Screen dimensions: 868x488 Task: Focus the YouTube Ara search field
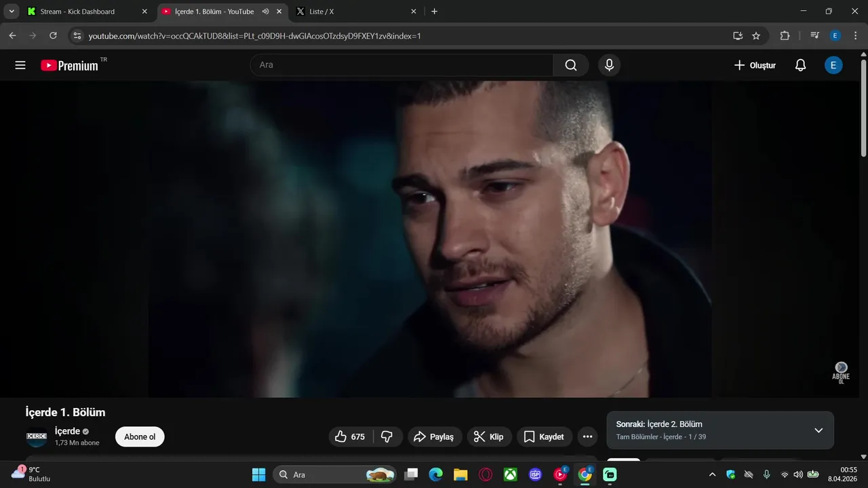(x=402, y=65)
